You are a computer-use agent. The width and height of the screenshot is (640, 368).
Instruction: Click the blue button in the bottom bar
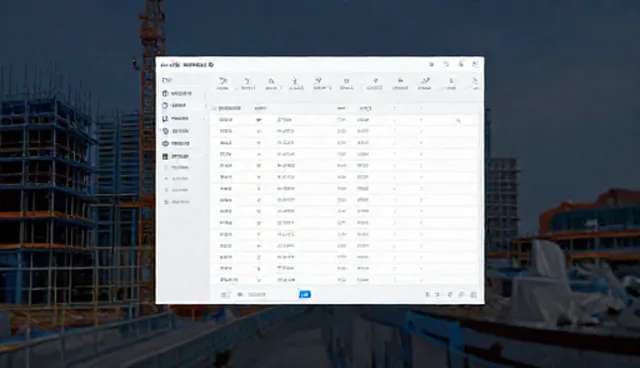pyautogui.click(x=304, y=294)
